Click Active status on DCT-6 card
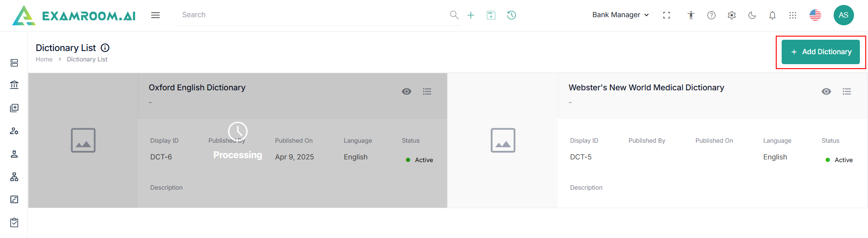 [x=420, y=160]
